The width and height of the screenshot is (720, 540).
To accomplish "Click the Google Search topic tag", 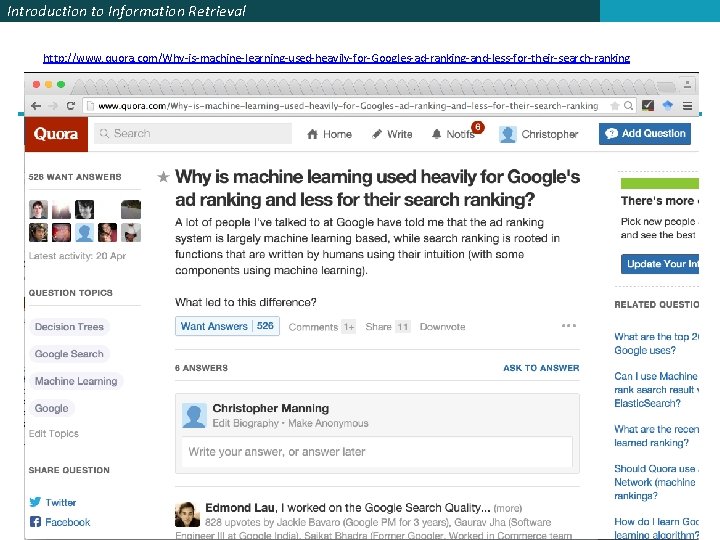I will tap(69, 354).
